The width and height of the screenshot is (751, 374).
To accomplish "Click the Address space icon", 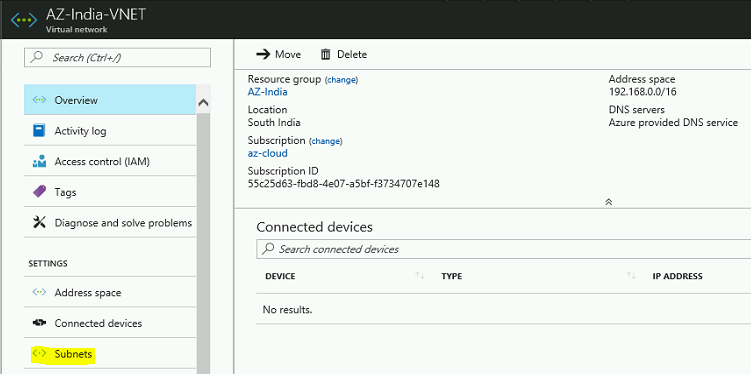I will click(39, 292).
